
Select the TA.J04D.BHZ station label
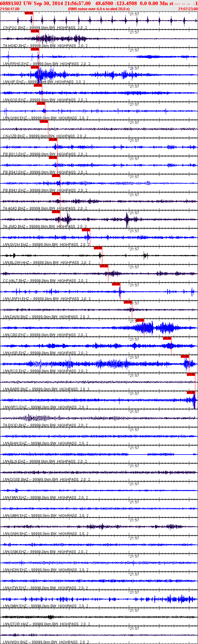(45, 227)
